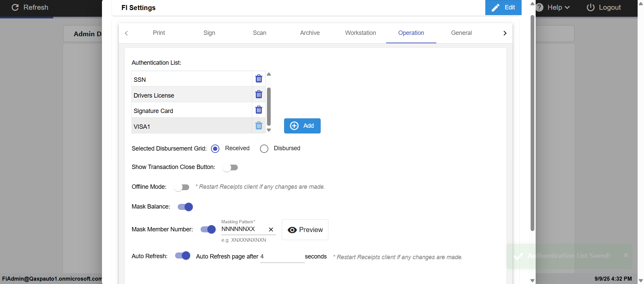Delete the Drivers License entry
The height and width of the screenshot is (284, 644).
pyautogui.click(x=259, y=94)
